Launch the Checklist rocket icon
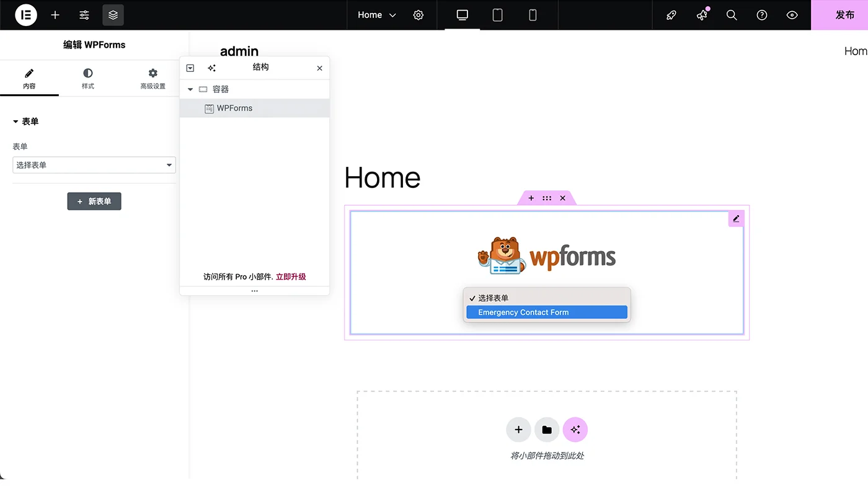 coord(671,15)
